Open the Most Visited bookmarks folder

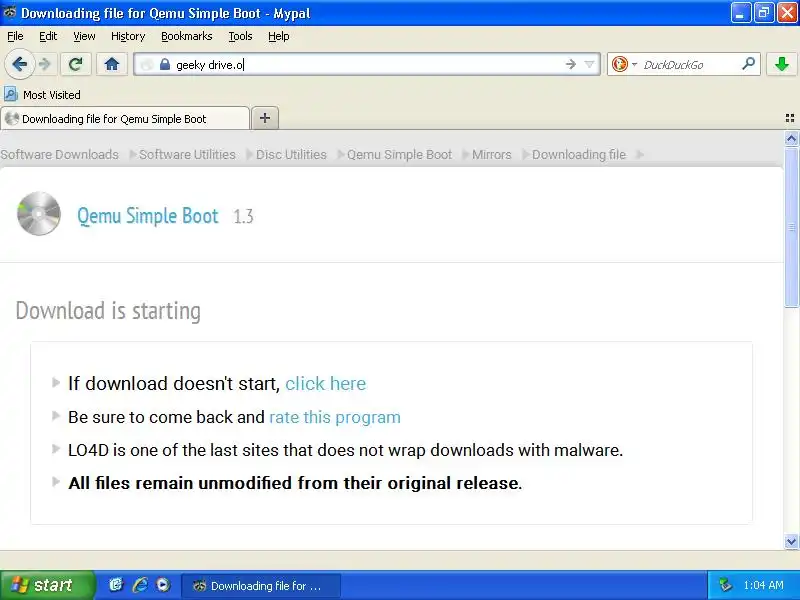pos(42,94)
